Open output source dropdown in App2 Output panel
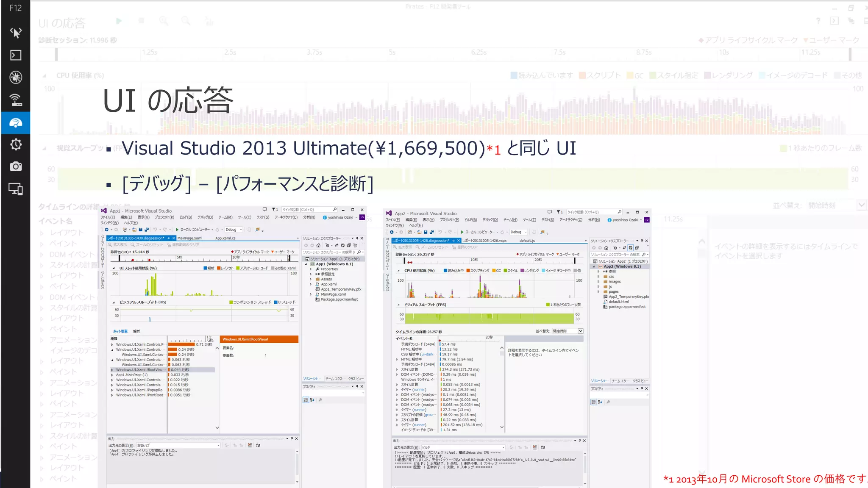868x488 pixels. coord(463,447)
